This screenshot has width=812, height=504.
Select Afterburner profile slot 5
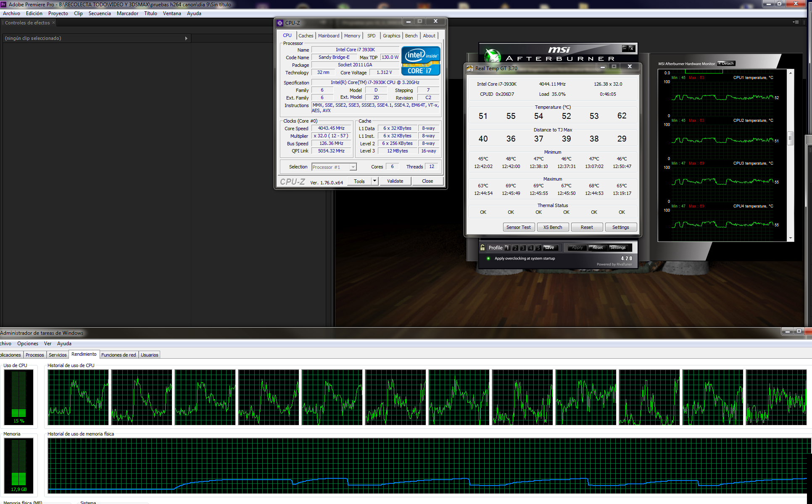(538, 248)
